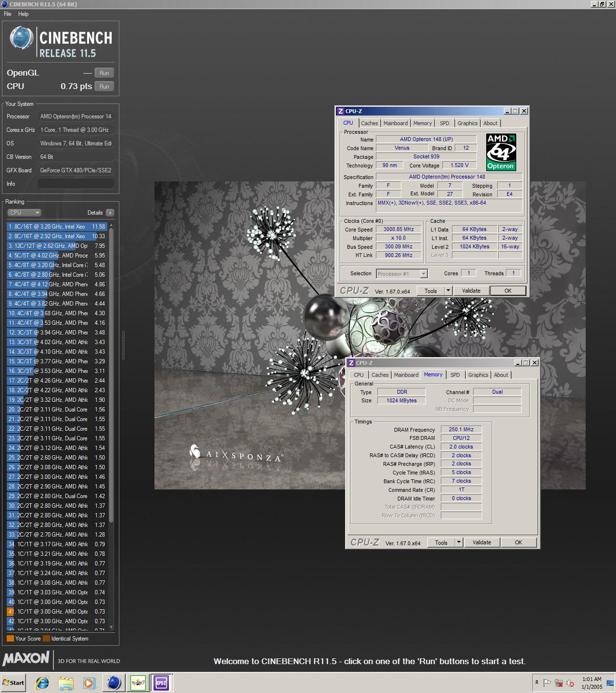The height and width of the screenshot is (693, 616).
Task: Select ranking entry 20 Dual Core 1.56
Action: (57, 409)
